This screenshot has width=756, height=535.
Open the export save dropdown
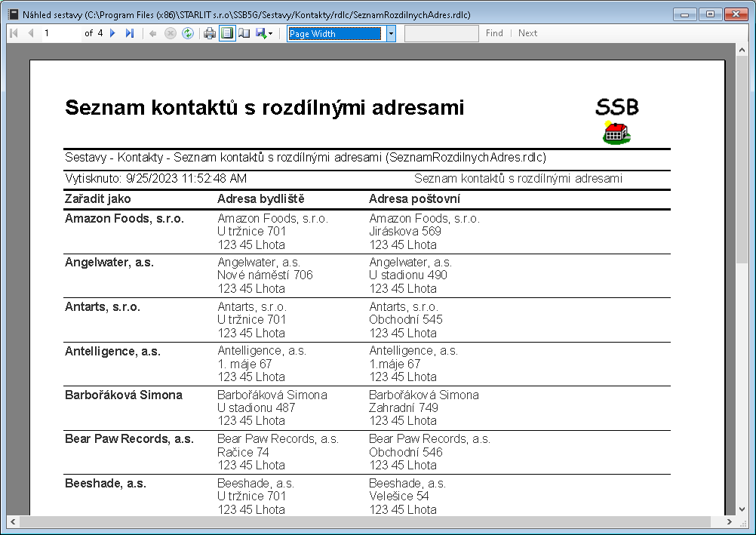(x=263, y=33)
